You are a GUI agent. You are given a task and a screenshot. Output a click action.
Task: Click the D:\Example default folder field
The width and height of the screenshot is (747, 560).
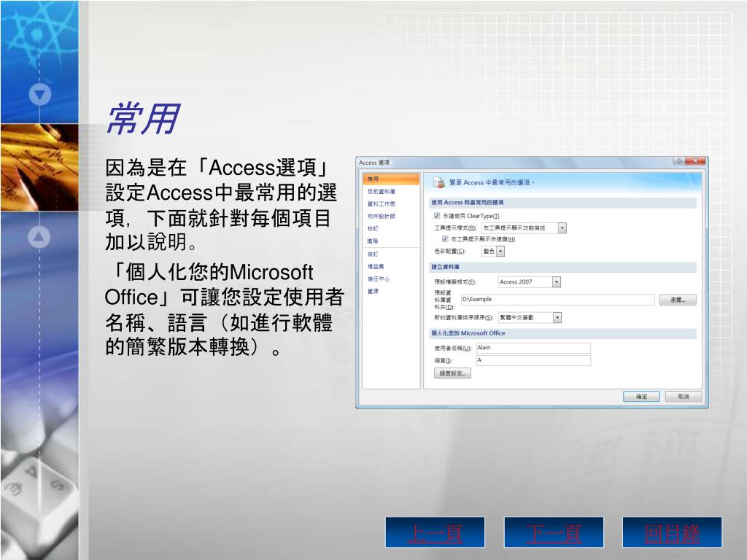(557, 300)
